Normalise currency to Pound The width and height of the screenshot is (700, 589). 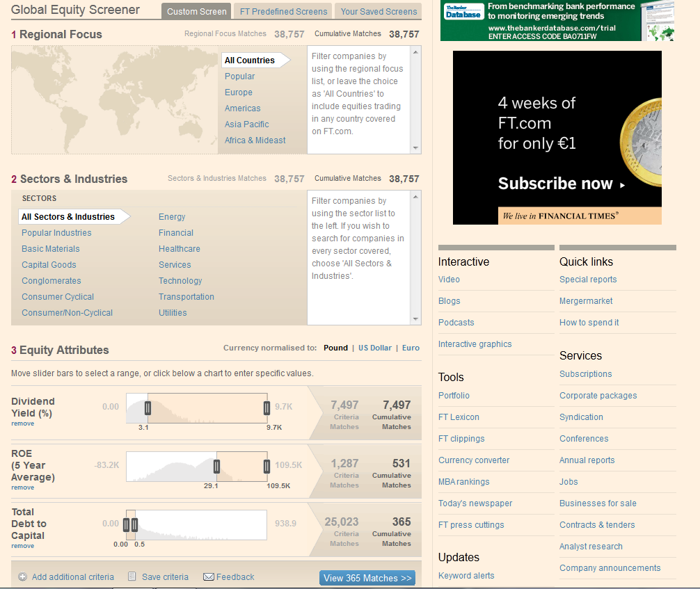click(335, 348)
